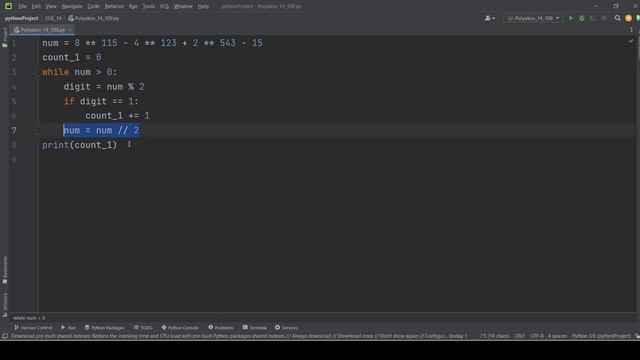Open the Window menu

pos(183,6)
